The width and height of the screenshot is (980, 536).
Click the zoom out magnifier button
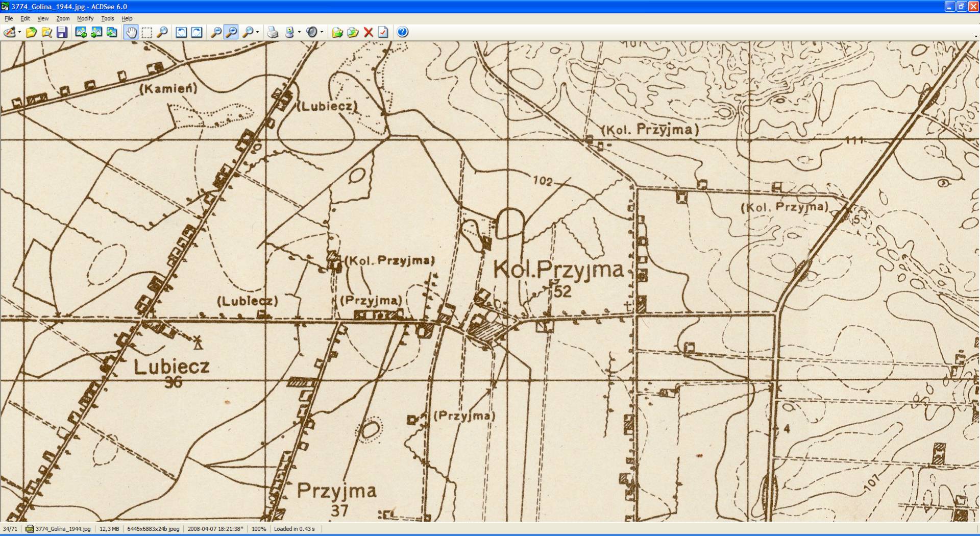pyautogui.click(x=216, y=33)
